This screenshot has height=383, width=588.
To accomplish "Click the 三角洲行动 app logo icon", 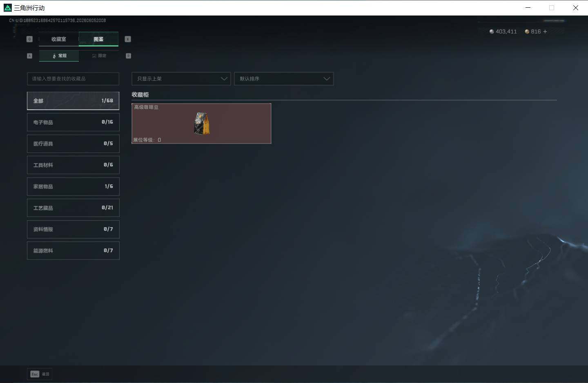I will [x=7, y=8].
